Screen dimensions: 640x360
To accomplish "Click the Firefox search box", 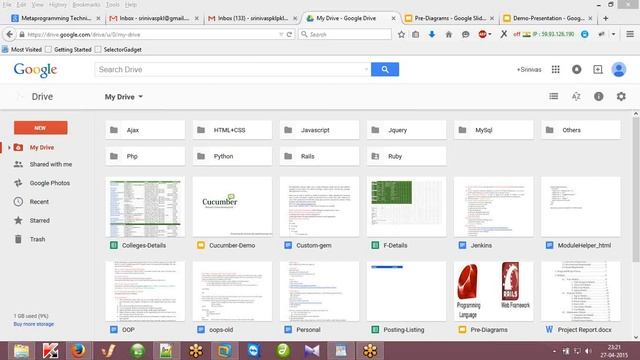I will pyautogui.click(x=345, y=34).
